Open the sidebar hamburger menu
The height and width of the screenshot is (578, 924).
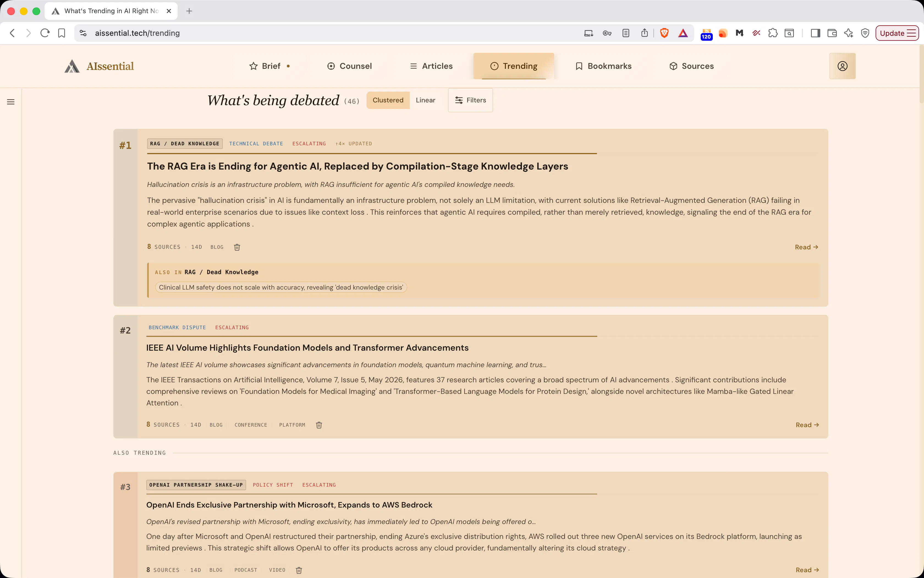pos(11,102)
